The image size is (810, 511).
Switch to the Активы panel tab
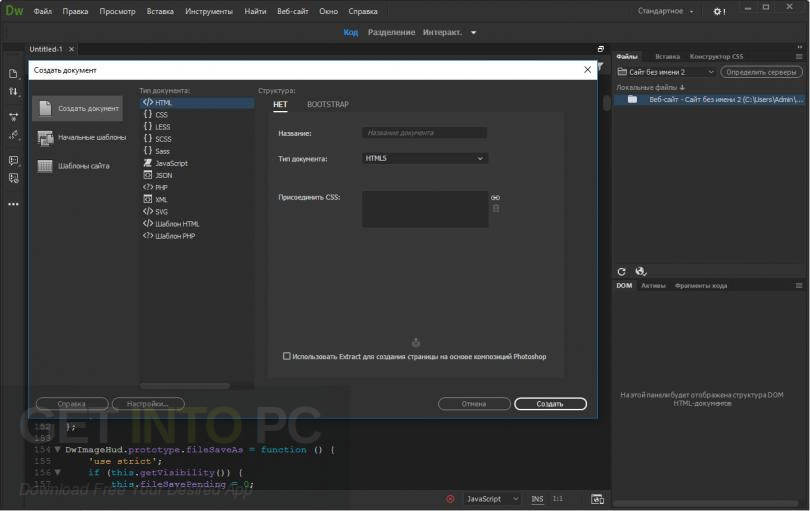click(x=653, y=285)
